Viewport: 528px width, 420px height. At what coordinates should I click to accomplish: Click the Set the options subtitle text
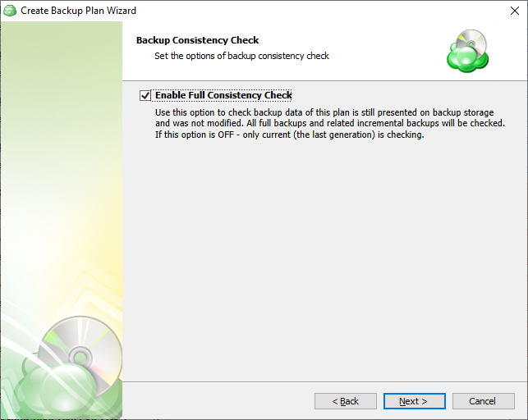tap(241, 56)
